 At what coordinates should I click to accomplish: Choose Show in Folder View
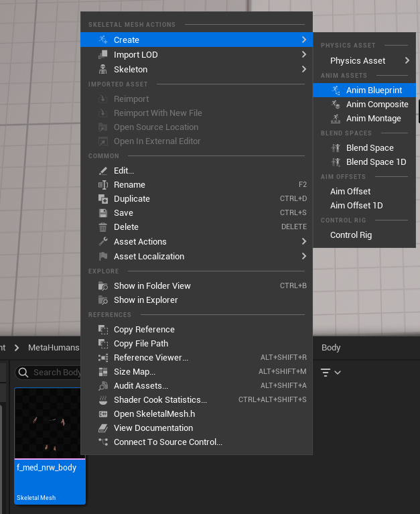pos(152,286)
